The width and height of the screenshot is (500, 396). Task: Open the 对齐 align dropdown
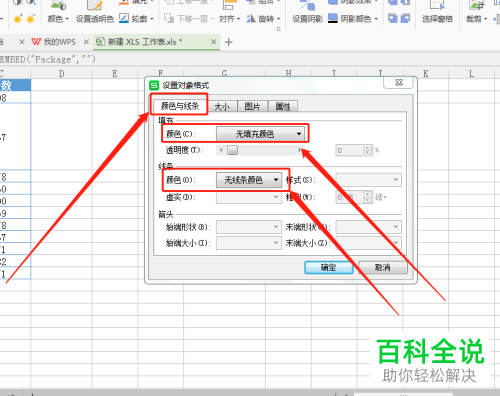[229, 19]
